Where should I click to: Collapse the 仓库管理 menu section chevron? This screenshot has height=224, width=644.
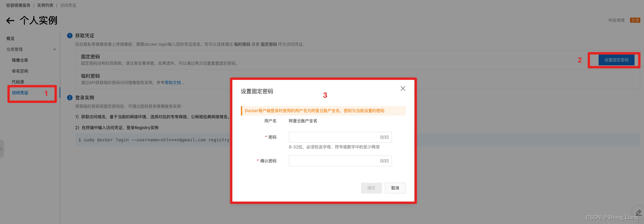tap(55, 49)
